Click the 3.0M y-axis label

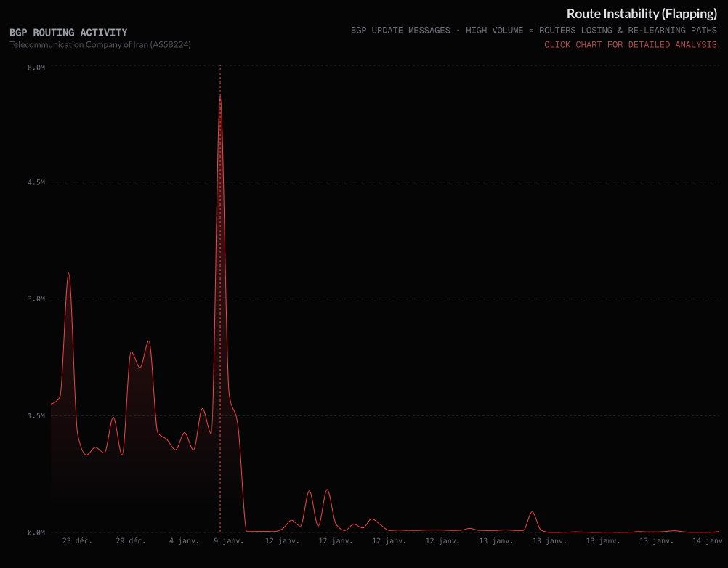[x=36, y=299]
